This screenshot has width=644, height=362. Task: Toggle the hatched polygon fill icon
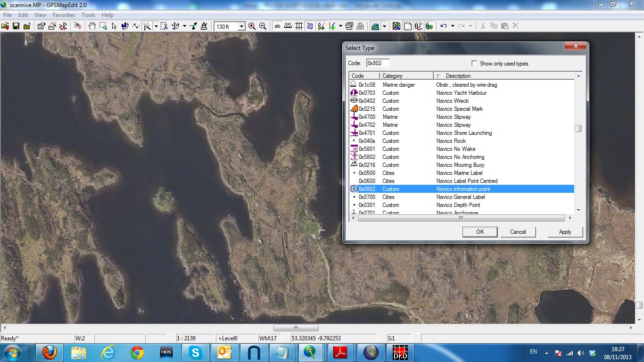310,26
